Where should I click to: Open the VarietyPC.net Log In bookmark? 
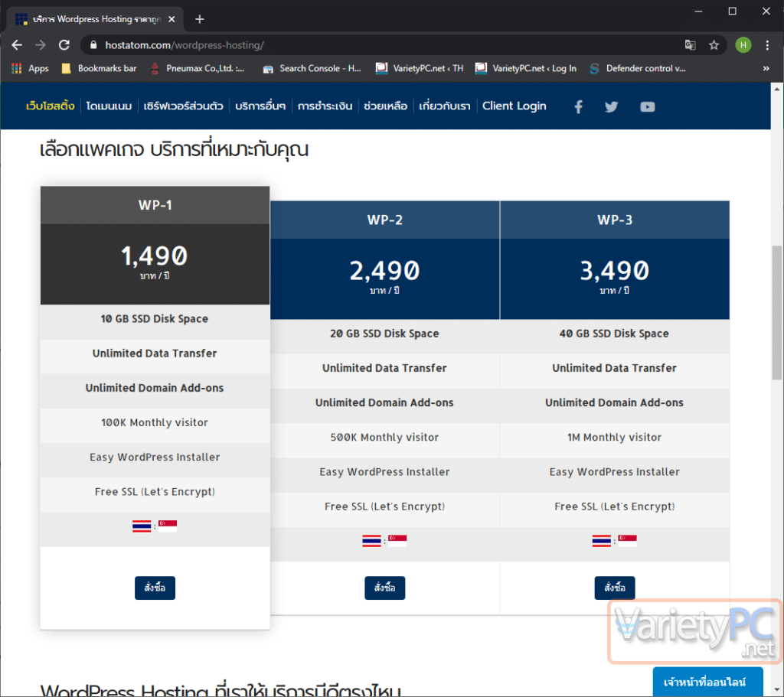click(525, 68)
